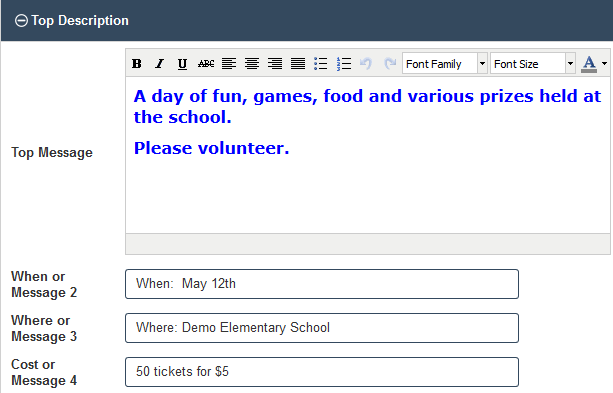
Task: Undo the last edit in the editor
Action: point(366,63)
